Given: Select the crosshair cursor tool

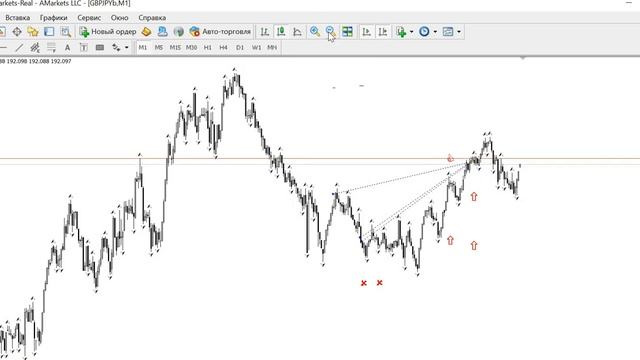Looking at the screenshot, I should [x=17, y=31].
